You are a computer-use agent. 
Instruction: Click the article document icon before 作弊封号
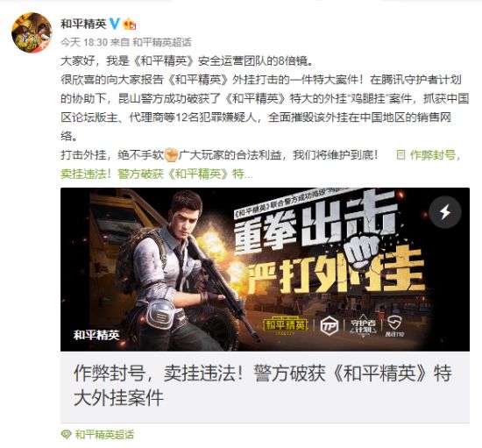(x=400, y=154)
